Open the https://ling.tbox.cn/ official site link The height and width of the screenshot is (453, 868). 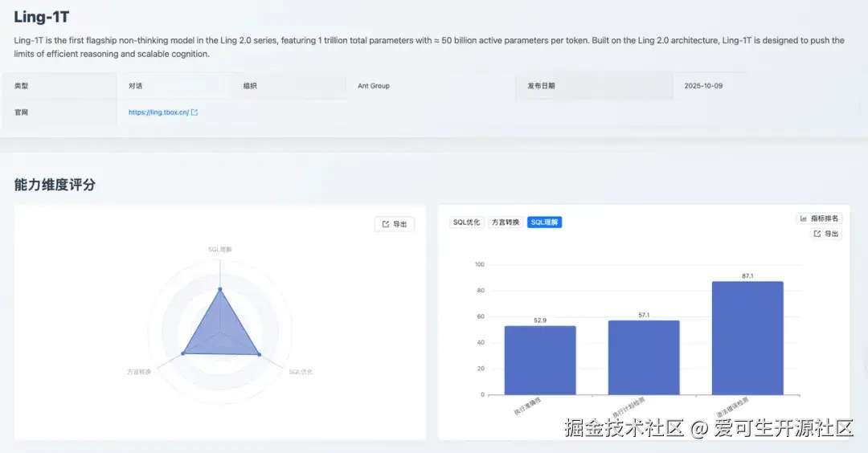pos(158,112)
